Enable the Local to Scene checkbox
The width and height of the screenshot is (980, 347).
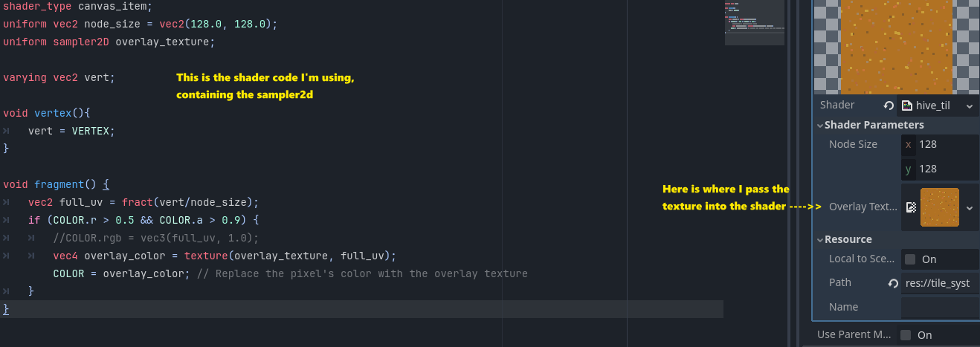click(909, 259)
